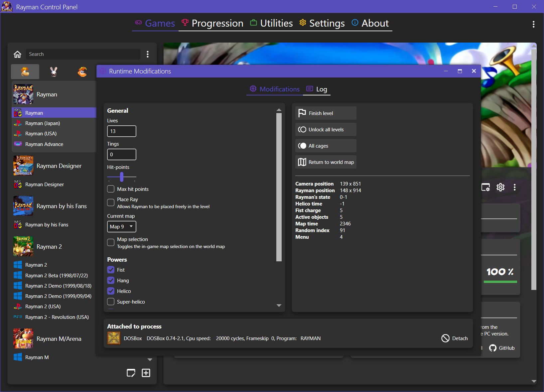Open the Settings tab
Viewport: 544px width, 392px height.
(x=322, y=23)
